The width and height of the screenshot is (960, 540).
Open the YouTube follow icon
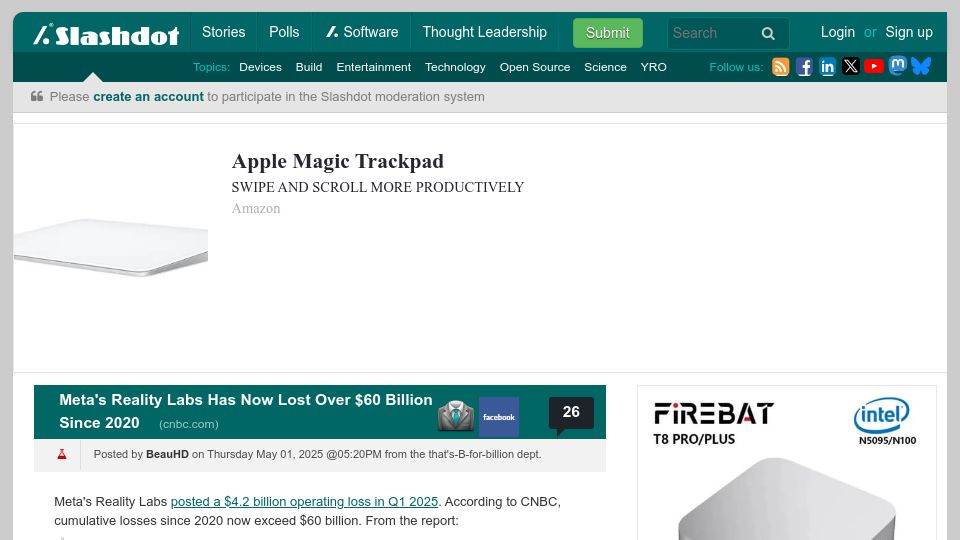[x=874, y=66]
